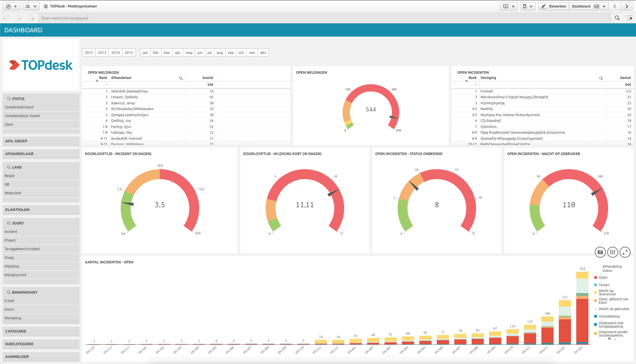Click the Aantal column header in Open Meldingen
Viewport: 636px width, 364px height.
(x=208, y=78)
